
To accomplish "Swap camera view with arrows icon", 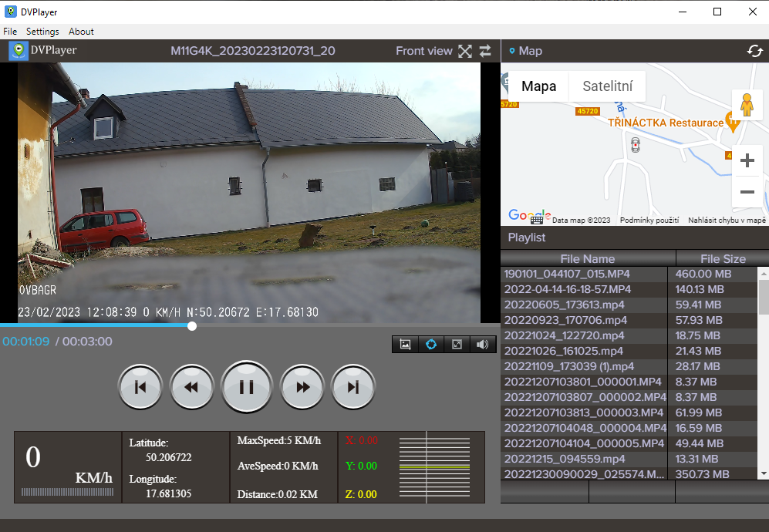I will click(485, 51).
